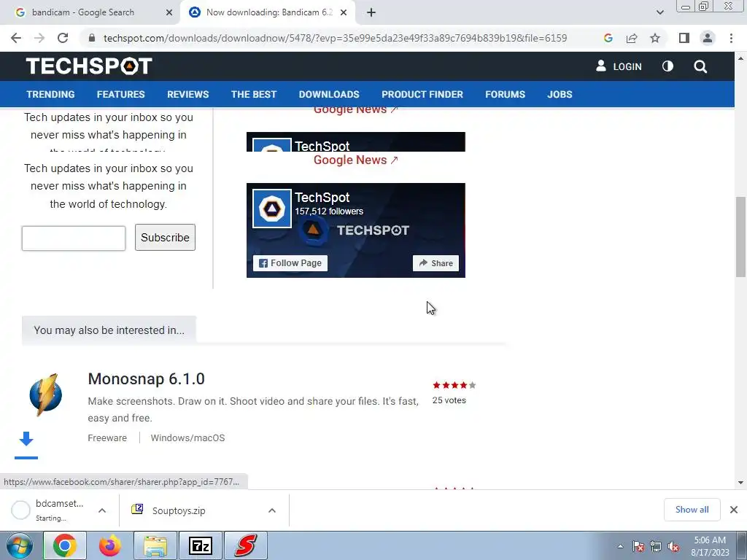Screen dimensions: 747x560
Task: Toggle dark mode contrast icon
Action: tap(667, 66)
